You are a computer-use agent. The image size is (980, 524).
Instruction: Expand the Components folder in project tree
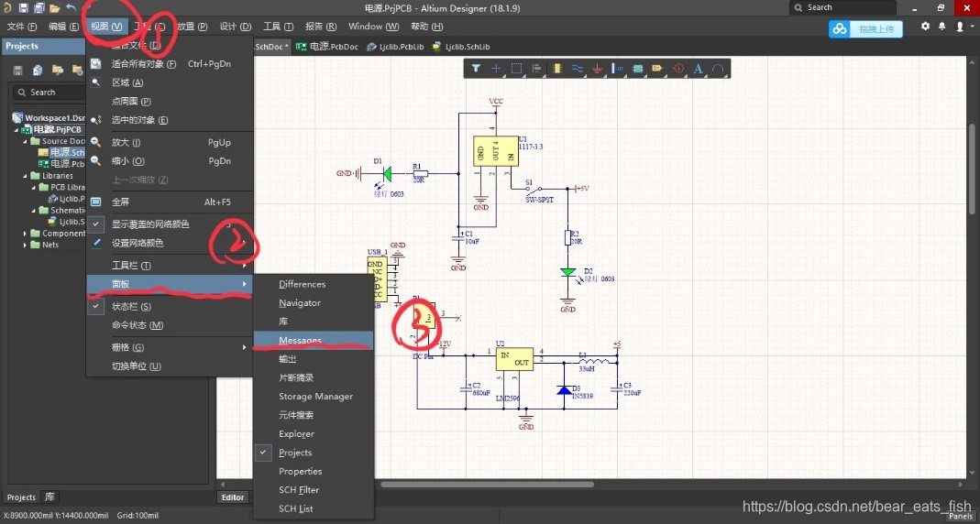(23, 234)
